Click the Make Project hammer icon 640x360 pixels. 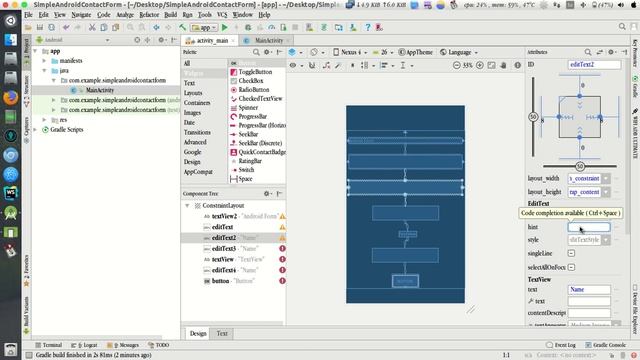[x=182, y=27]
